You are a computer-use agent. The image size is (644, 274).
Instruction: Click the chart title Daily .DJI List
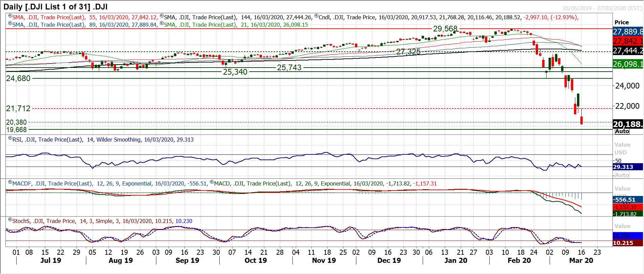pos(55,6)
